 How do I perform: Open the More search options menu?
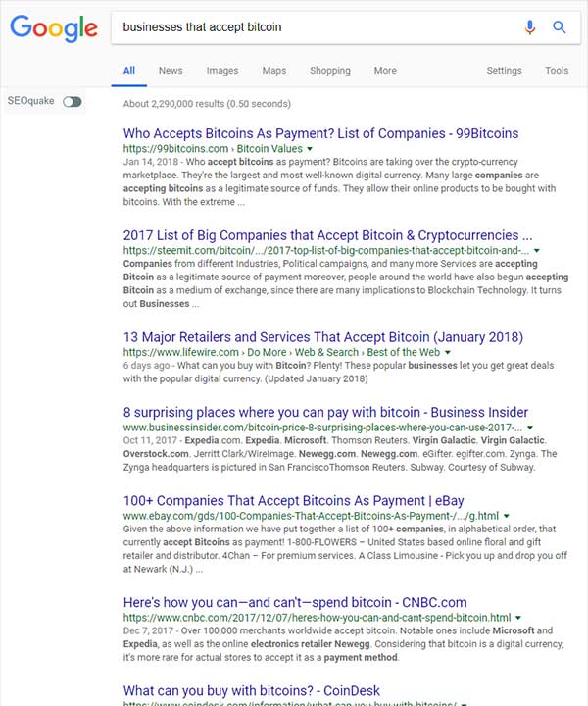coord(385,71)
